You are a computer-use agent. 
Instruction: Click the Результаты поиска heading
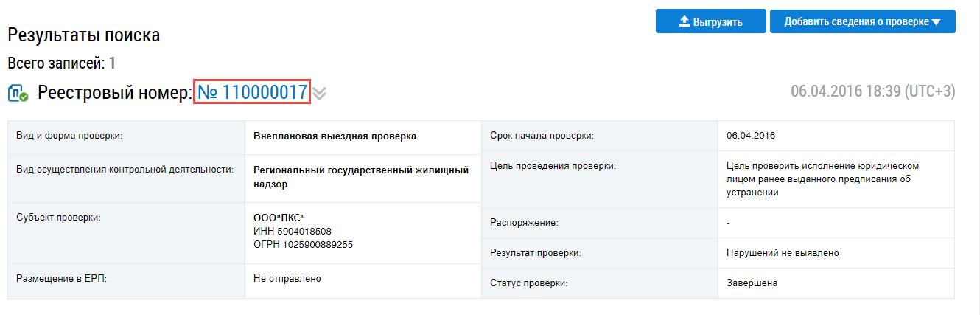click(x=83, y=35)
